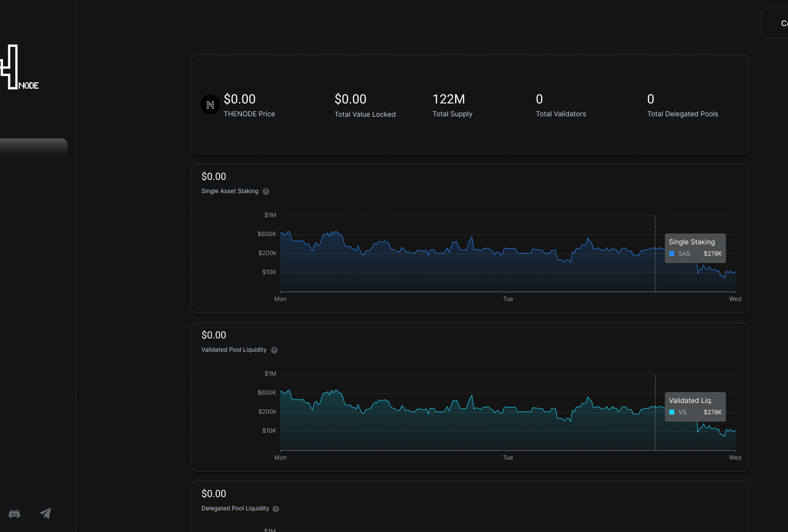Click the 122M Total Supply value
788x532 pixels.
point(449,99)
